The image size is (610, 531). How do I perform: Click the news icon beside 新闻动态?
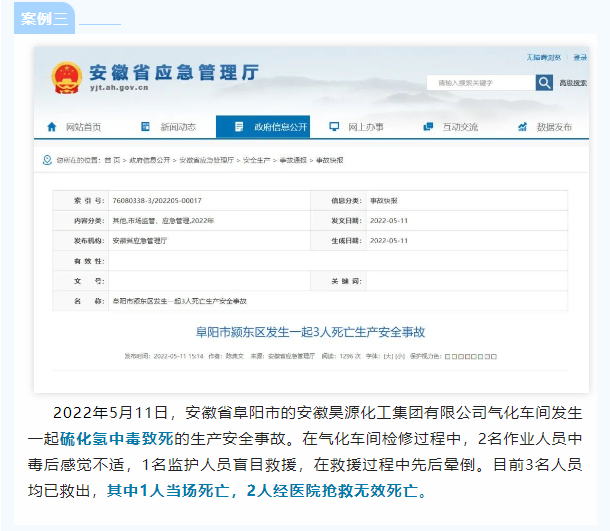[x=145, y=127]
